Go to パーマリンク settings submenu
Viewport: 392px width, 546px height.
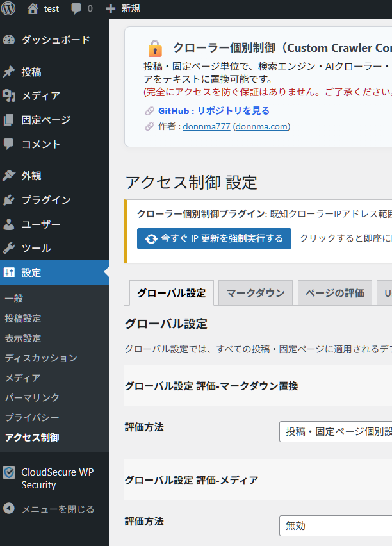(32, 398)
